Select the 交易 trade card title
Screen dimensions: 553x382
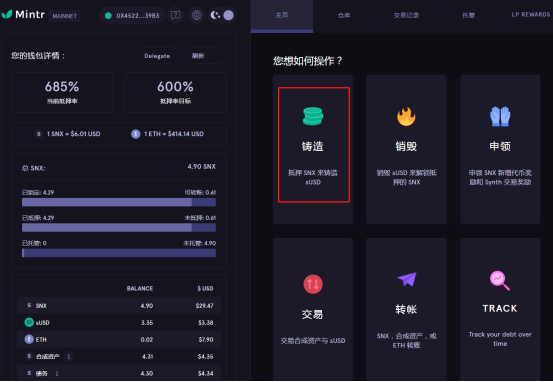[312, 314]
